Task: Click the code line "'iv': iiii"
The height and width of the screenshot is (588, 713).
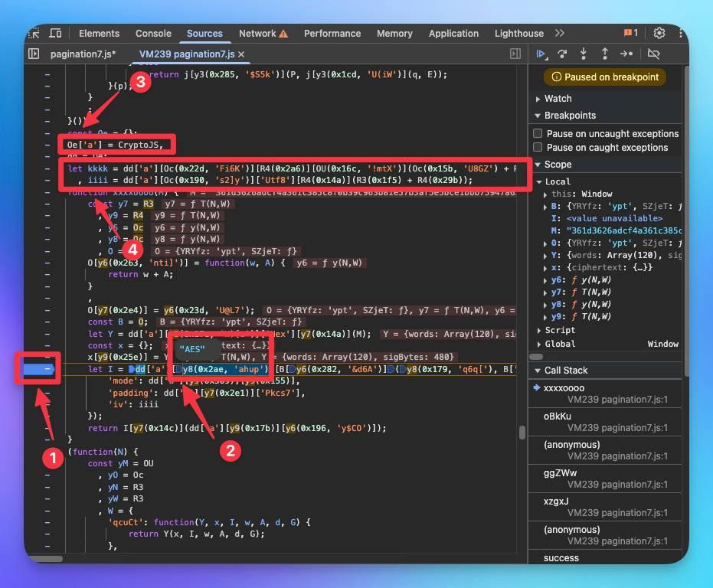Action: [x=133, y=404]
